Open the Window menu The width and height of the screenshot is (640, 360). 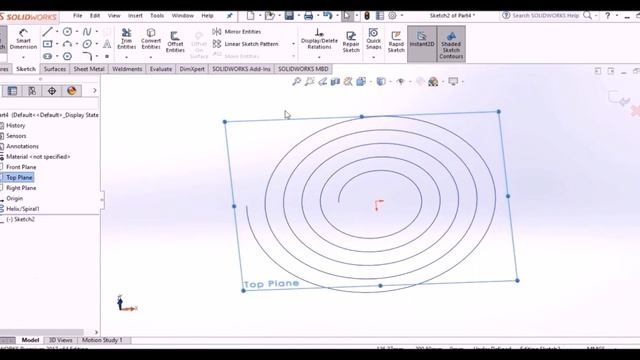[x=182, y=16]
